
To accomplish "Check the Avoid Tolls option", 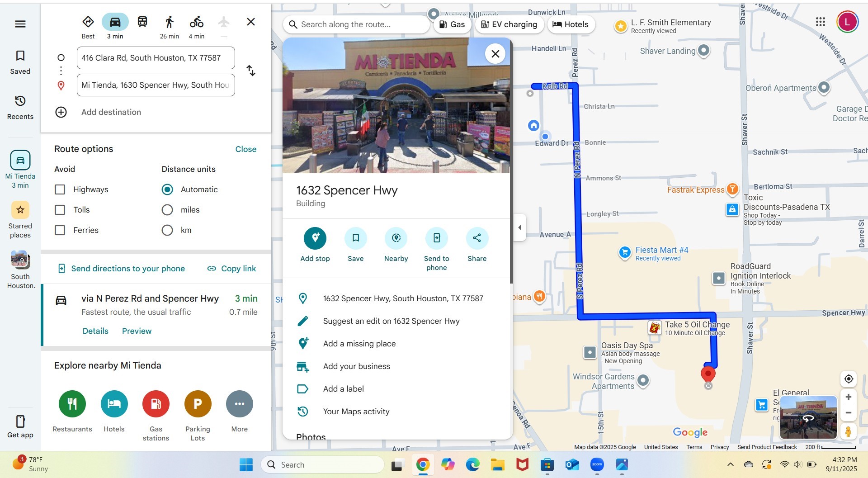I will [60, 210].
